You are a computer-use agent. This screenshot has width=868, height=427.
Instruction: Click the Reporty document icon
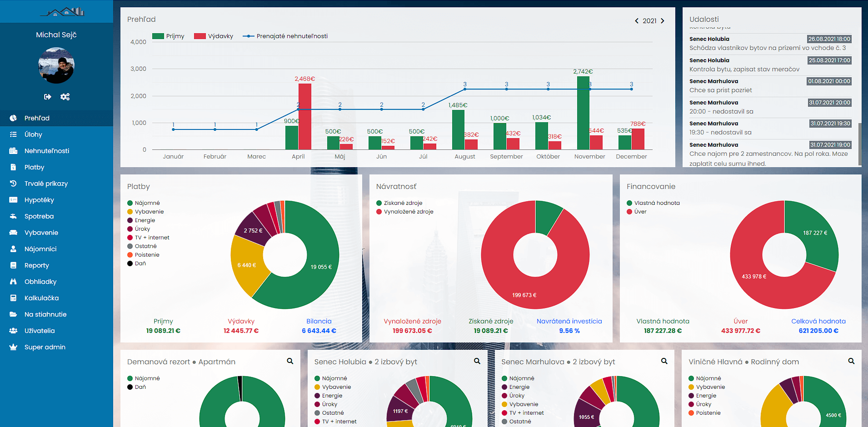click(13, 265)
